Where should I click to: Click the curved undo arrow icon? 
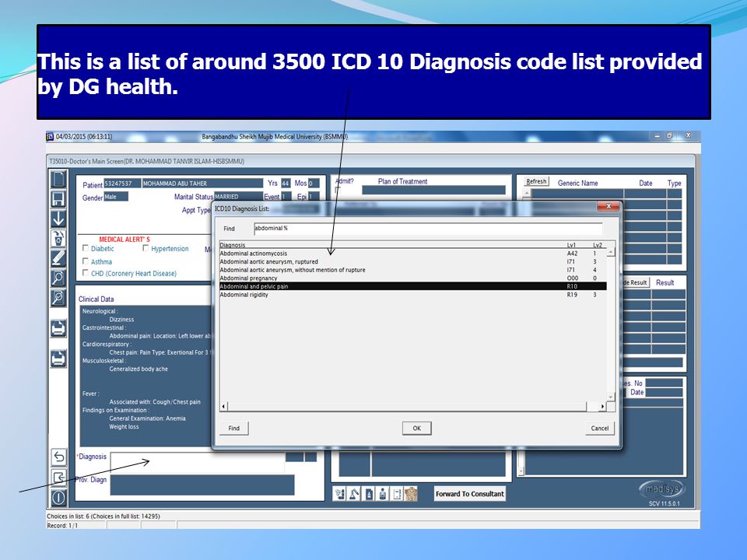(58, 457)
